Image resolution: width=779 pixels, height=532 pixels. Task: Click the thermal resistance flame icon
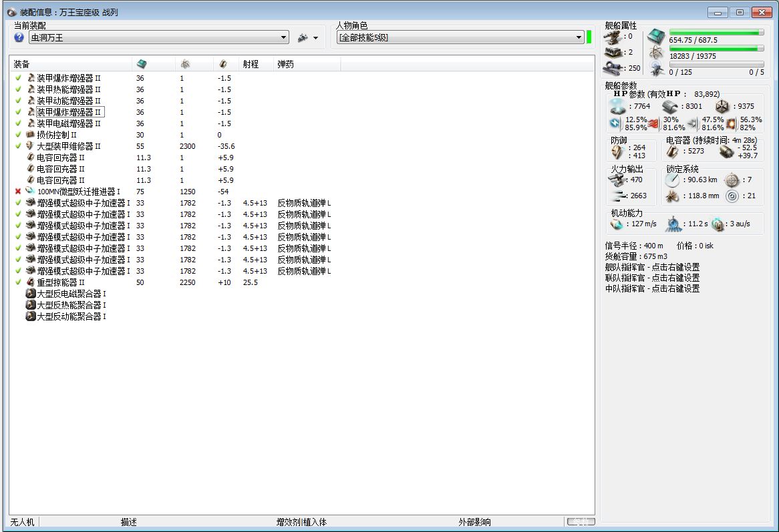[654, 123]
